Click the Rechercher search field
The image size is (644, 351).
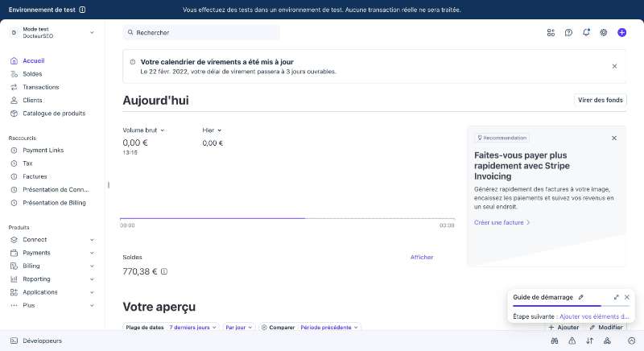coord(201,32)
